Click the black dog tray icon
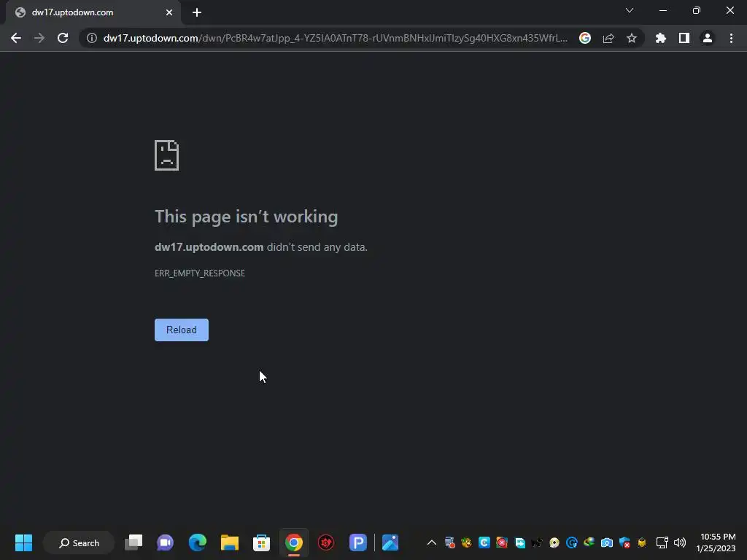 coord(536,542)
